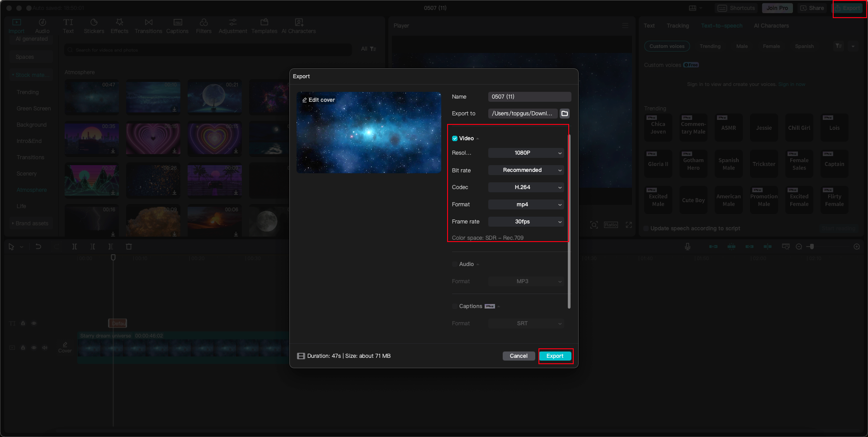Select the Green Screen category in sidebar

coord(33,109)
